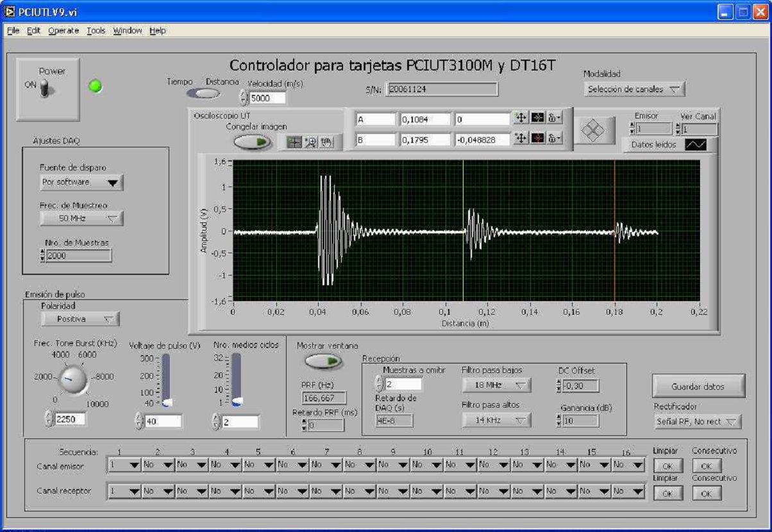
Task: Open the Rectificador dropdown
Action: click(698, 422)
